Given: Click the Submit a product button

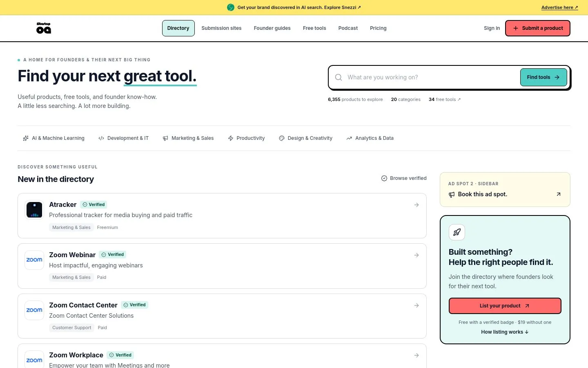Looking at the screenshot, I should click(x=538, y=28).
